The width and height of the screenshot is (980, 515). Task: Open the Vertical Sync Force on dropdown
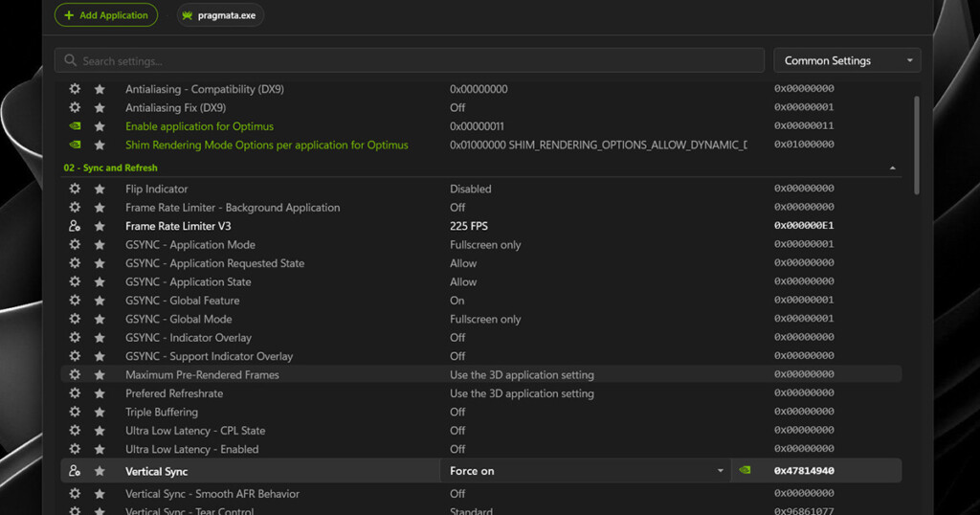pyautogui.click(x=585, y=471)
